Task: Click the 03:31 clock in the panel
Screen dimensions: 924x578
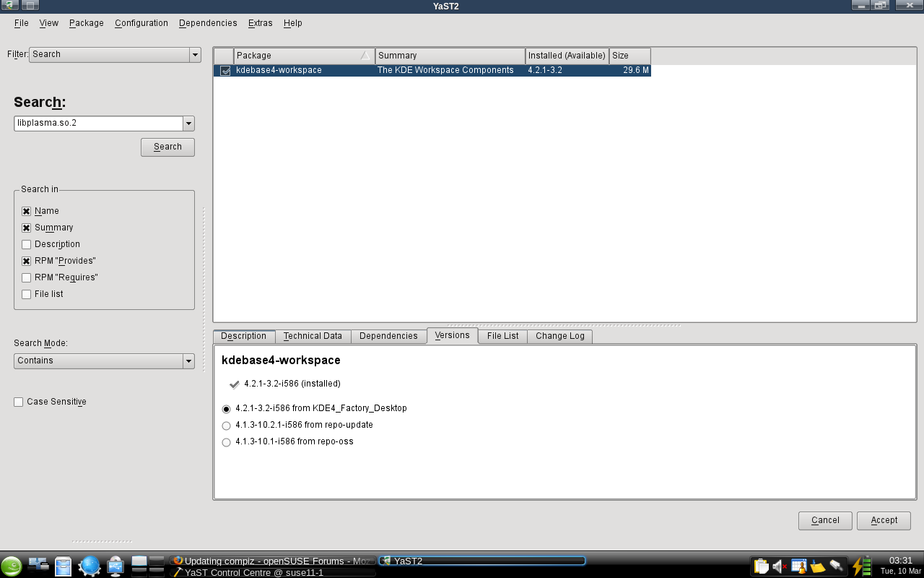Action: click(900, 561)
